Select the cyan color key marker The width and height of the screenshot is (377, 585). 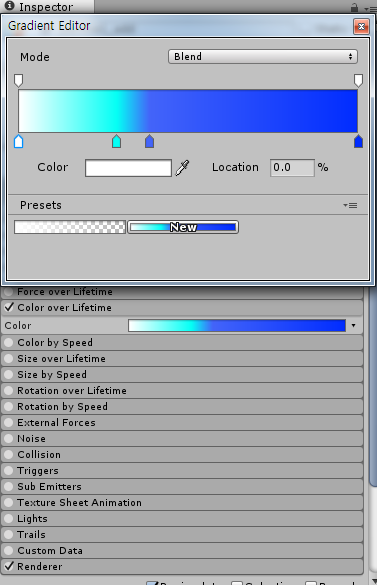click(116, 141)
